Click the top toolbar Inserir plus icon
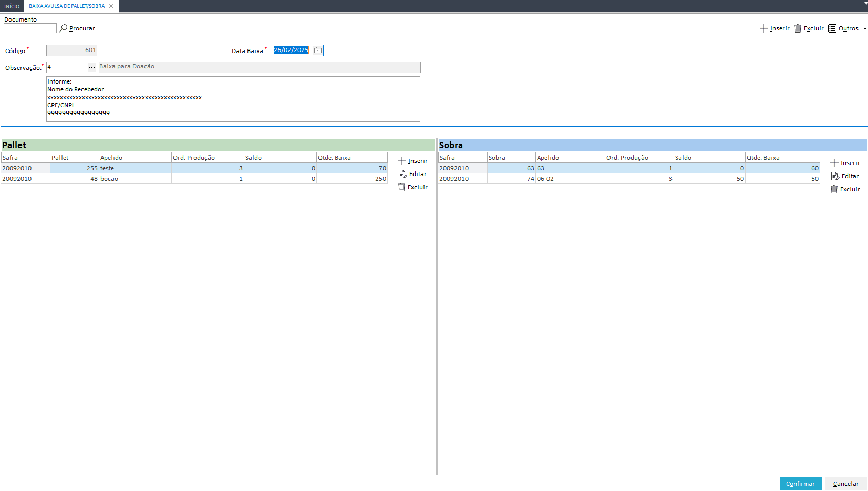Viewport: 868px width, 491px height. 764,28
